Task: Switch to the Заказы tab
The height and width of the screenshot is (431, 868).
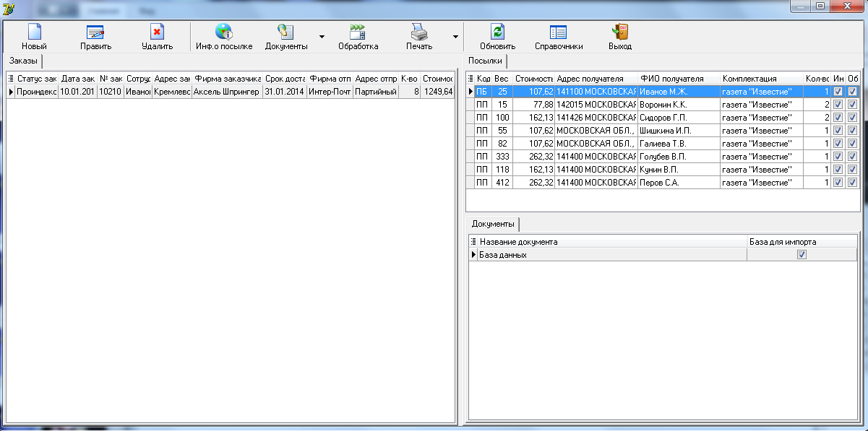Action: 23,61
